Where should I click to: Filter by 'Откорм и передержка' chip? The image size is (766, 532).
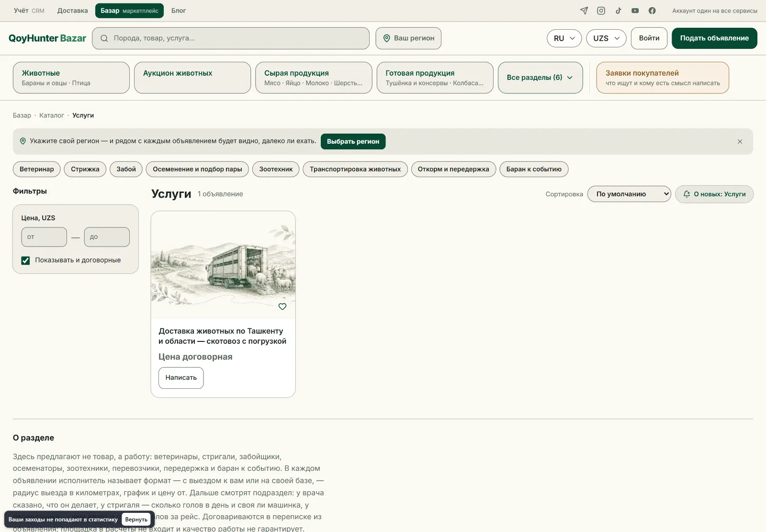(453, 169)
